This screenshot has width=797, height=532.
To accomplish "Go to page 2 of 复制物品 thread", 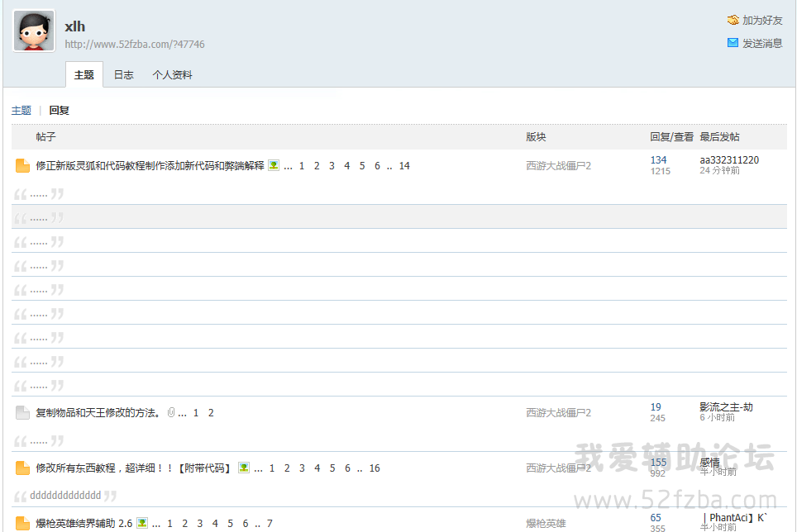I will pyautogui.click(x=211, y=413).
